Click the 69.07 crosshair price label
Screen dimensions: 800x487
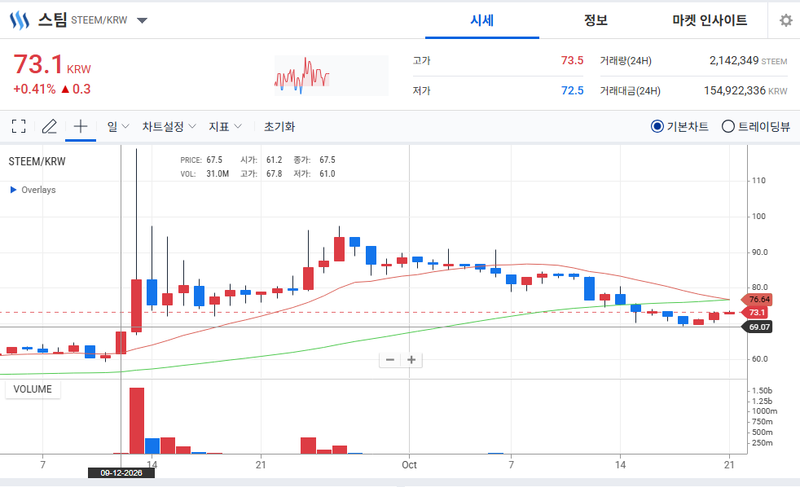[759, 327]
